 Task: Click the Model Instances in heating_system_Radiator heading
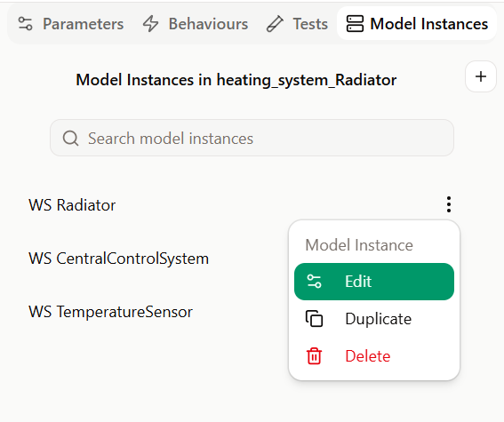(236, 80)
